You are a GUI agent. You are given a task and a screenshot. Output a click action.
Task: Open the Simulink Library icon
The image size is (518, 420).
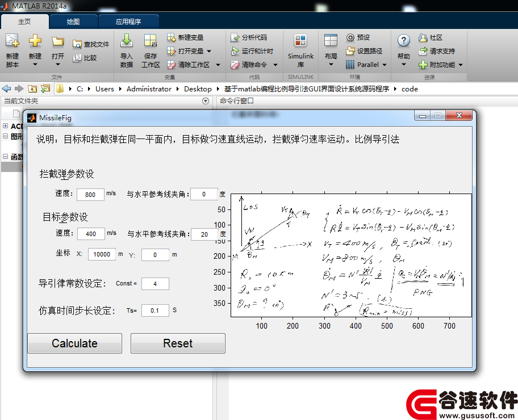(x=300, y=41)
